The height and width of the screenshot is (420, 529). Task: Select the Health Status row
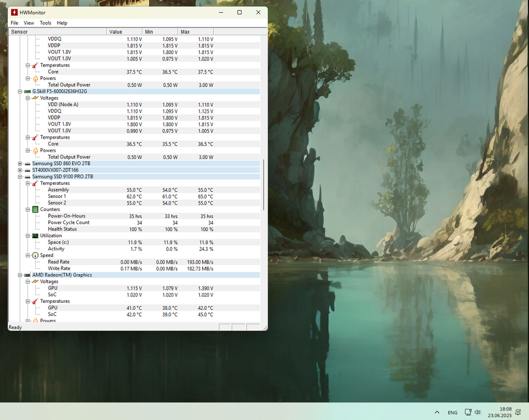[x=134, y=229]
